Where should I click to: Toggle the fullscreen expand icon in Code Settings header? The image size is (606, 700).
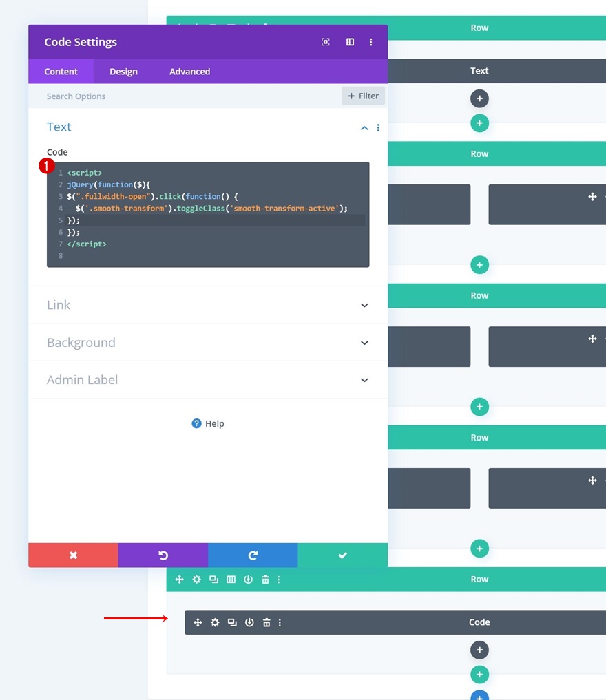tap(326, 42)
